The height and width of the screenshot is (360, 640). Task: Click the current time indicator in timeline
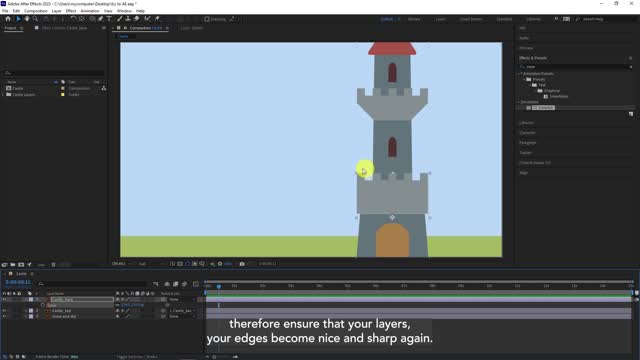[219, 287]
